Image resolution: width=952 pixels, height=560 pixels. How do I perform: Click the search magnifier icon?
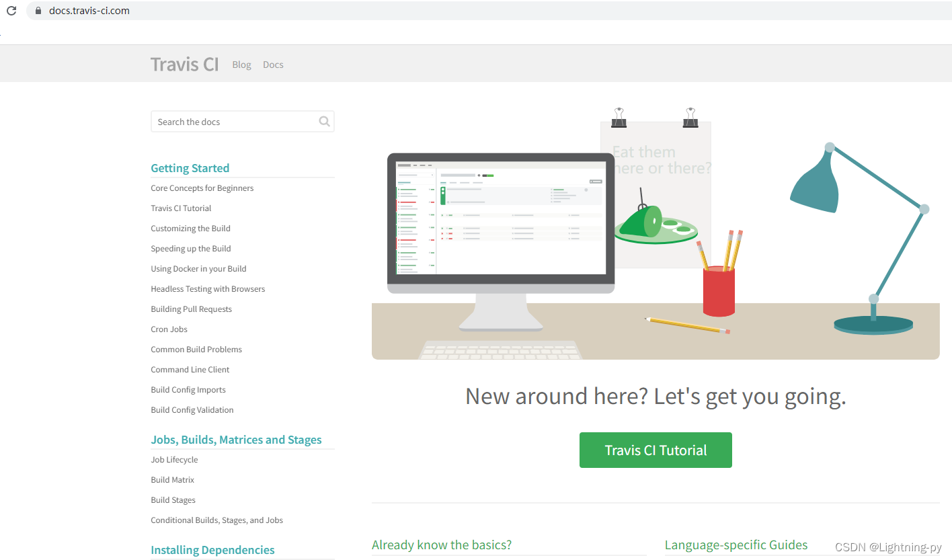coord(325,122)
